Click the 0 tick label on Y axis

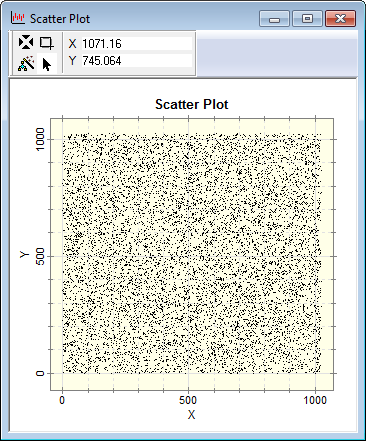(x=40, y=373)
